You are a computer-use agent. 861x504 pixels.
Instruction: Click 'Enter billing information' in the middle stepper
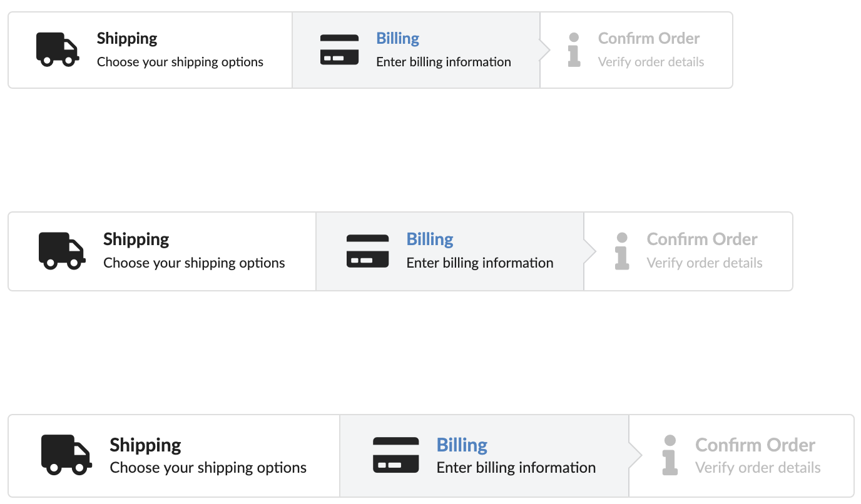480,263
